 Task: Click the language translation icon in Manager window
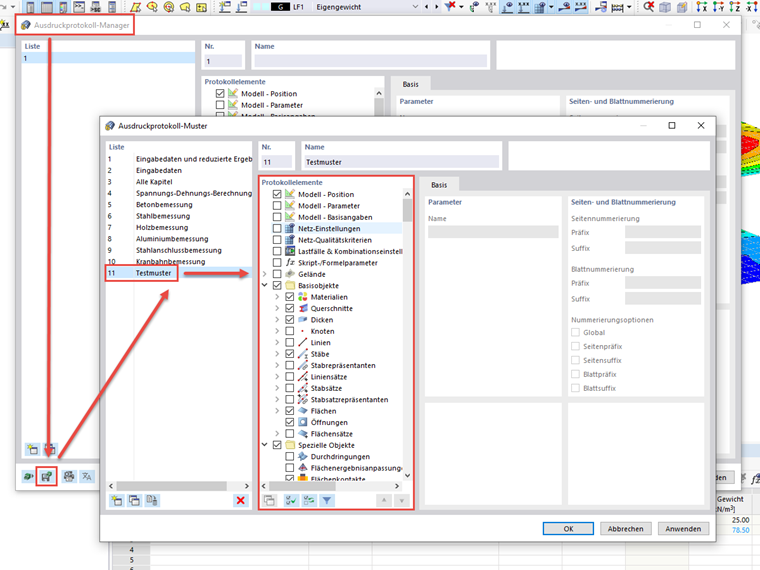(87, 476)
